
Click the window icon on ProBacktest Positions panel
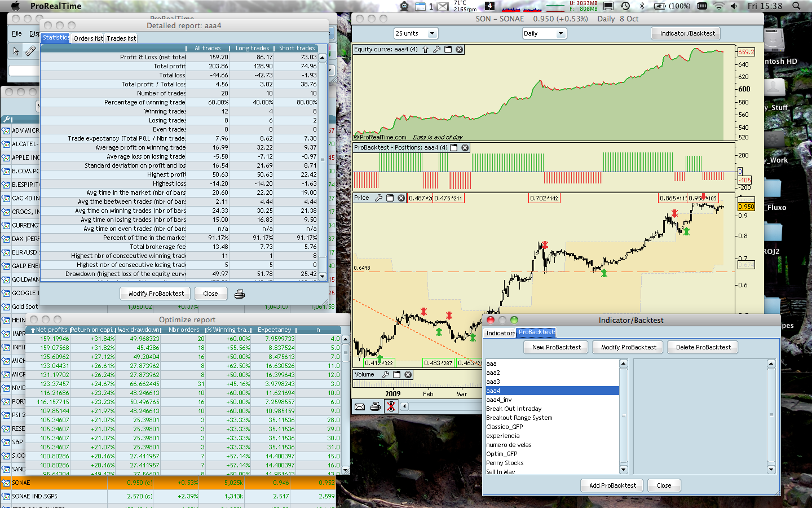(453, 148)
